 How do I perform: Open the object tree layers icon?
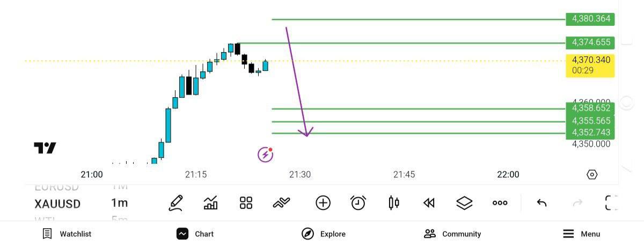[464, 203]
